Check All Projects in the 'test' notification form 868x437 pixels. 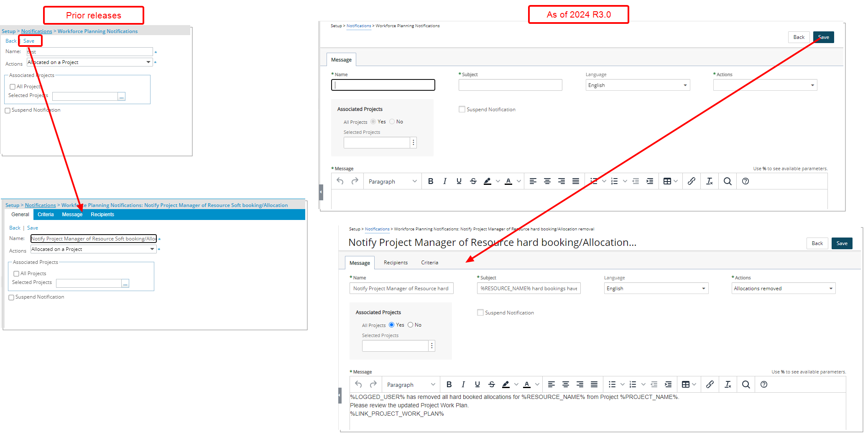coord(13,87)
